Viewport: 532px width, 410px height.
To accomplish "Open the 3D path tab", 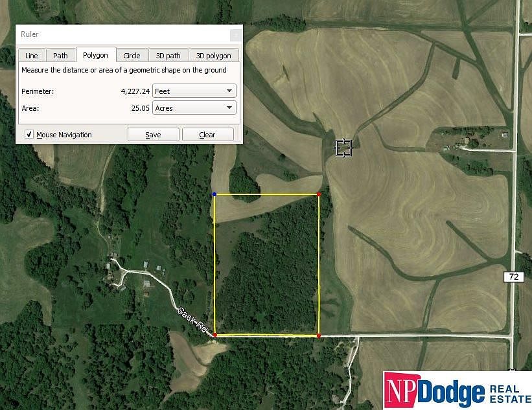I will [168, 56].
